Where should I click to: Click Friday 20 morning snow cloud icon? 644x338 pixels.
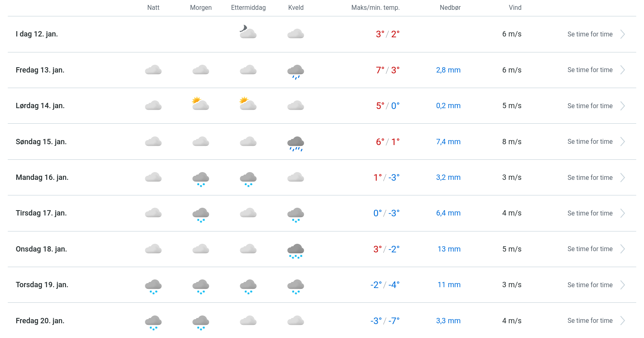(200, 322)
